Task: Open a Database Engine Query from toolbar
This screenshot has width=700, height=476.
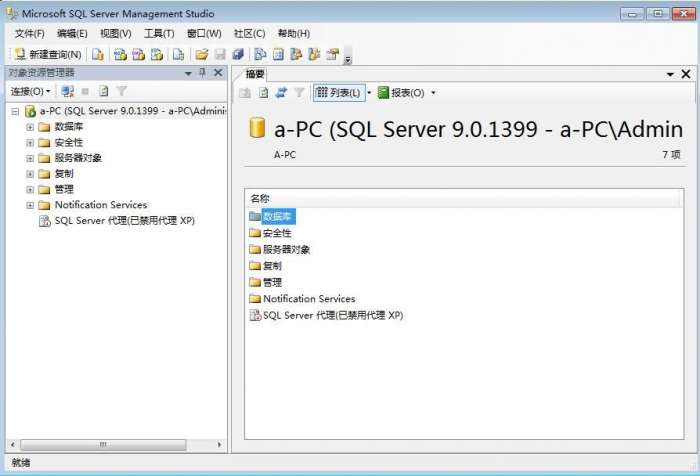Action: [x=98, y=54]
